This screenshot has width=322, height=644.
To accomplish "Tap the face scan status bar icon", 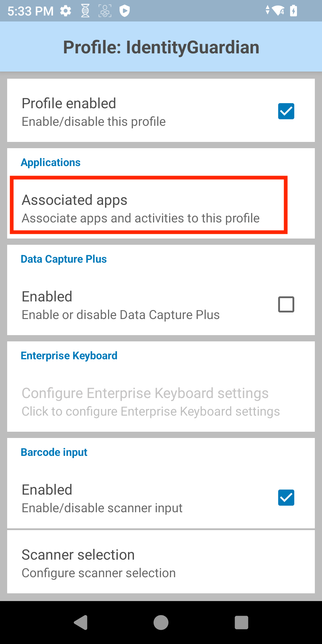I will 105,11.
